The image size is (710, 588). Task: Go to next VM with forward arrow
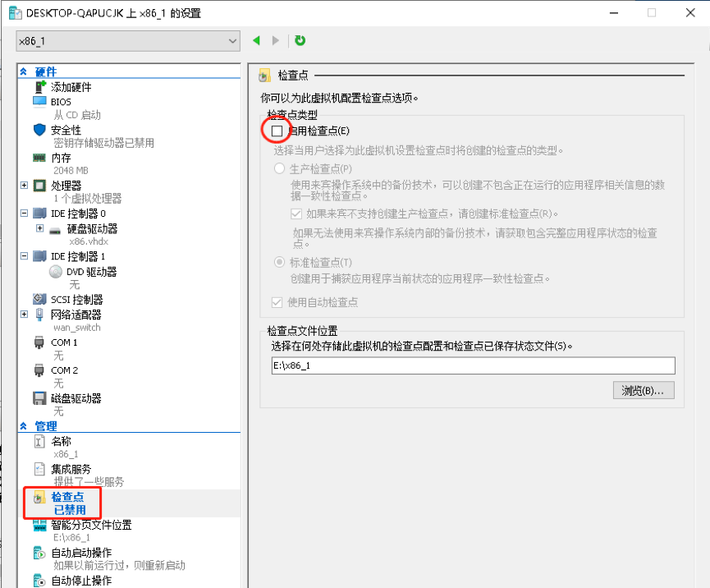[x=275, y=40]
